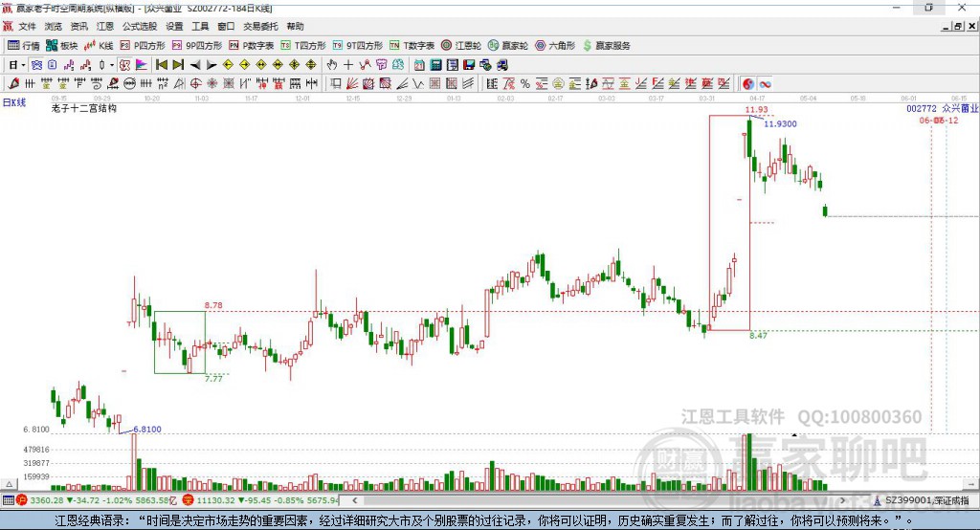Open the 交易委托 menu
This screenshot has height=530, width=980.
[x=260, y=26]
